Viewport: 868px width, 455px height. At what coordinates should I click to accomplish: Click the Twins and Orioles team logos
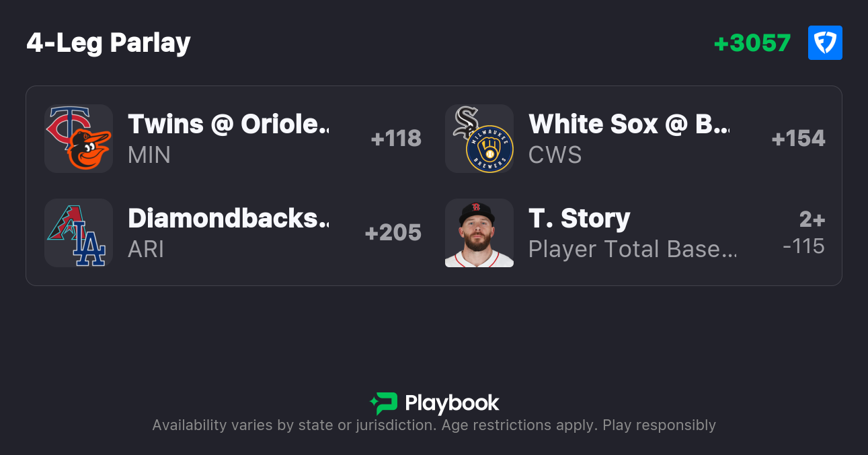[x=79, y=139]
